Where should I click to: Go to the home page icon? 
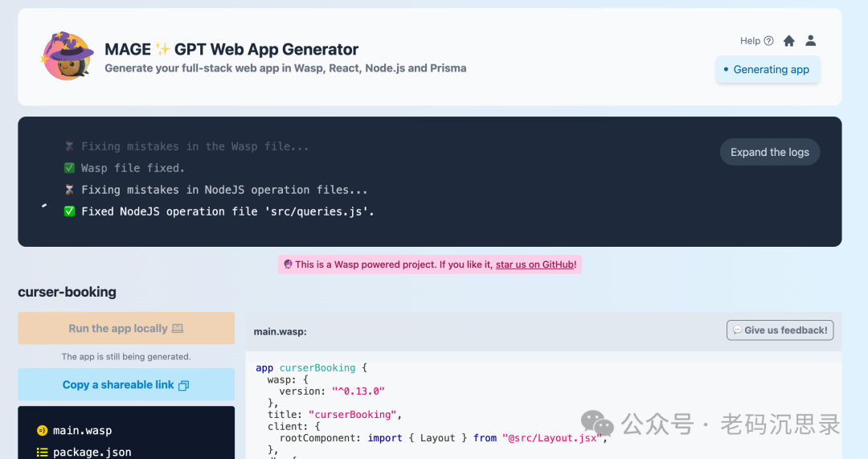(789, 41)
